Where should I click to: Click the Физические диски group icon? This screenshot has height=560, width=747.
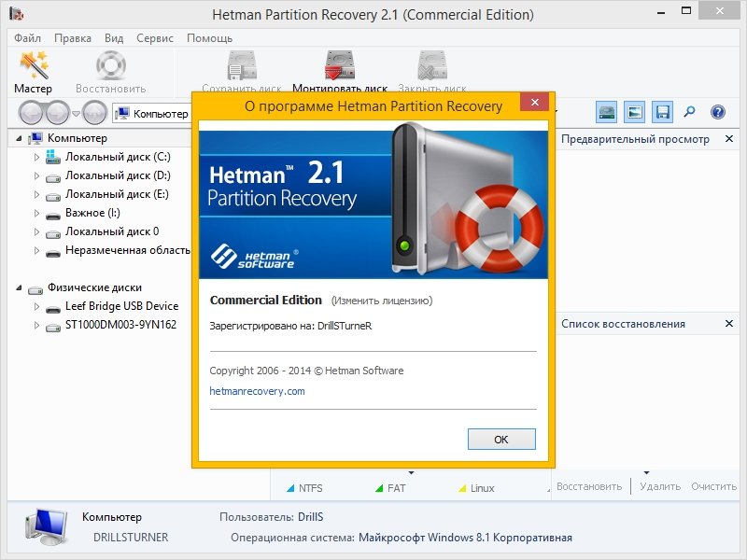(35, 288)
